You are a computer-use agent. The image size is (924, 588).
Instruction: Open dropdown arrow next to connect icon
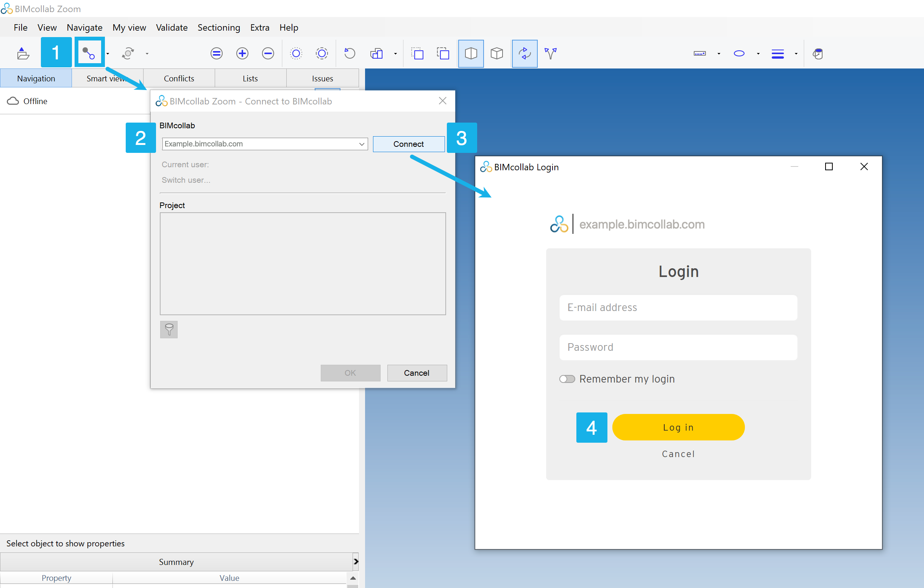[x=108, y=54]
